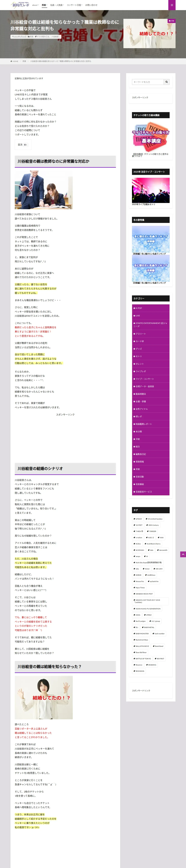Click the 04 Limited Sazabys tag

point(154,519)
